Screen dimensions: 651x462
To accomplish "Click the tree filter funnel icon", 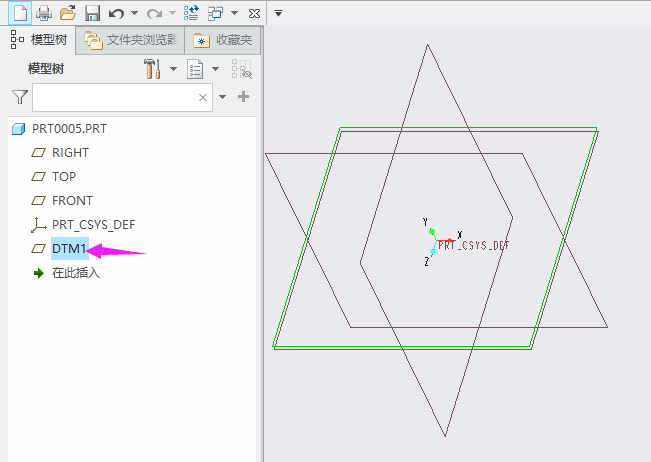I will 19,97.
